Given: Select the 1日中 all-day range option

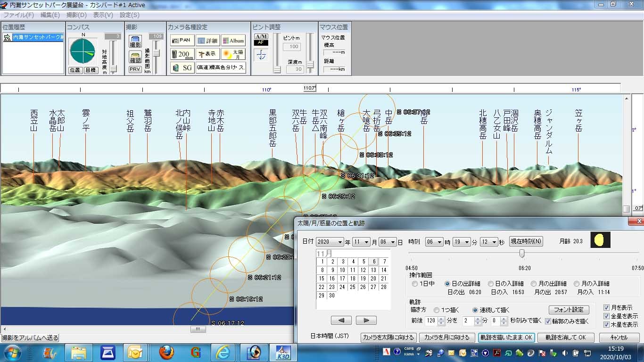Looking at the screenshot, I should click(x=423, y=284).
